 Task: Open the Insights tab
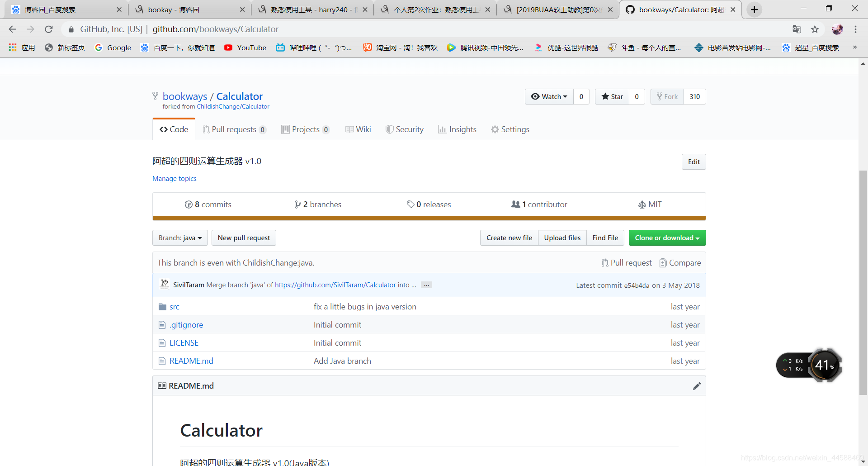pos(457,129)
